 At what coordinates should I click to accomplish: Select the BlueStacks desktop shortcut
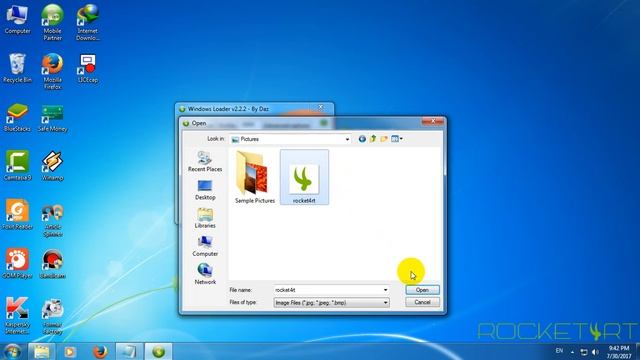tap(17, 118)
